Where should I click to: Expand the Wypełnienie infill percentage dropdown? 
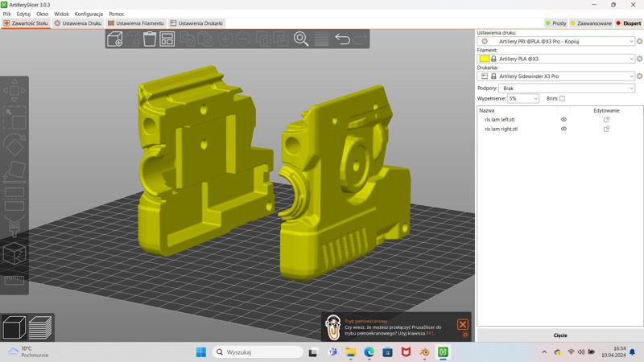(x=535, y=98)
